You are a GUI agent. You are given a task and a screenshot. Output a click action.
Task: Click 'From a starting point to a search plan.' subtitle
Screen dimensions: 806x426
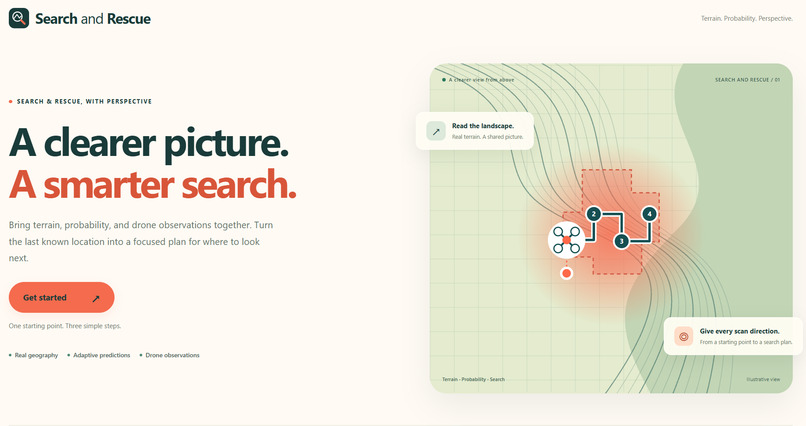746,342
